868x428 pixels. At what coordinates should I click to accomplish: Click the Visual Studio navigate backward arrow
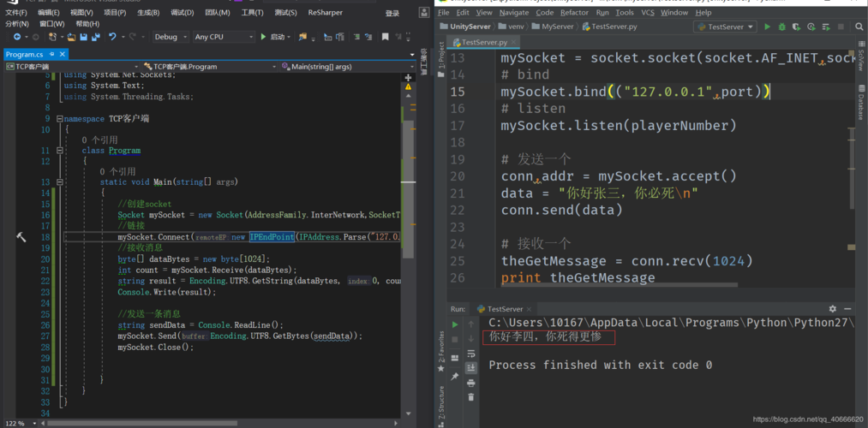point(17,37)
